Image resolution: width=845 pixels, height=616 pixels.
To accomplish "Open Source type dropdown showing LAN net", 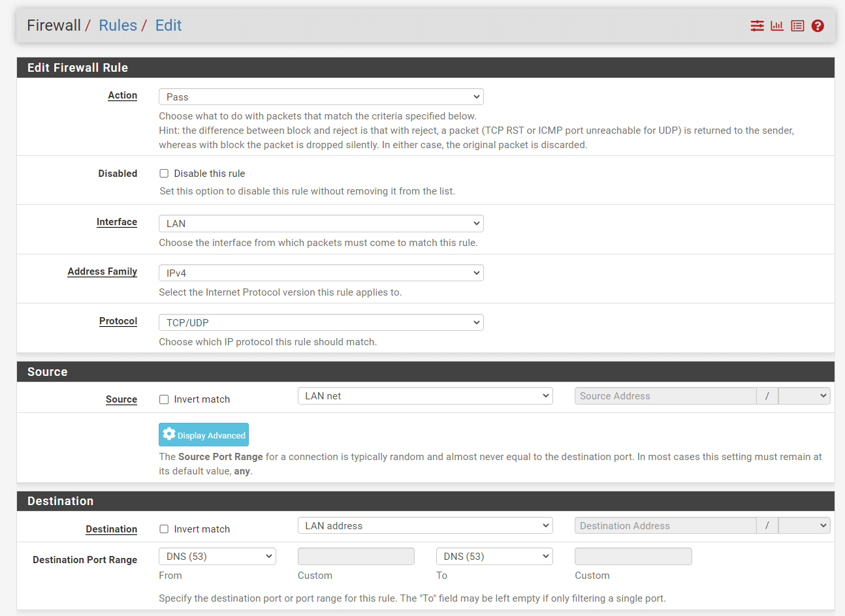I will 425,396.
